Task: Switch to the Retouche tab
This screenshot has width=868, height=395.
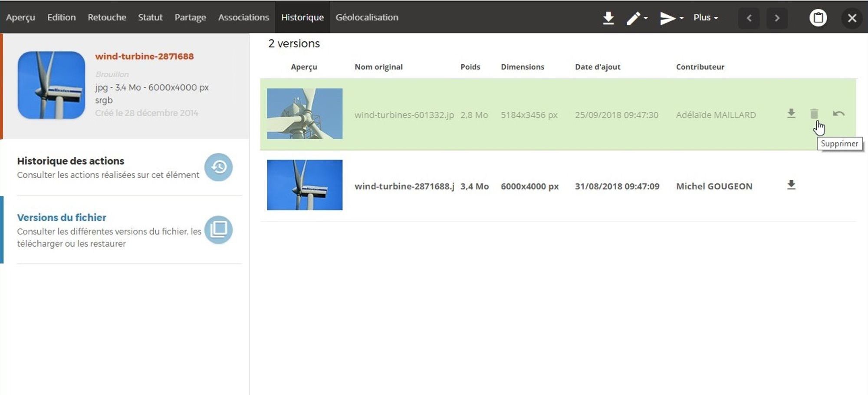Action: tap(107, 18)
